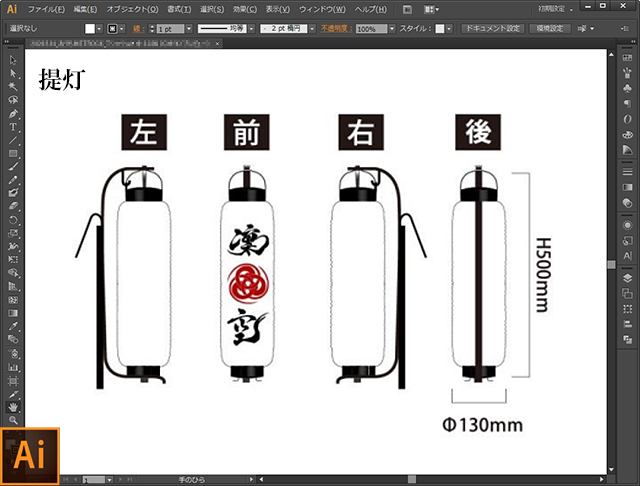Click the 環境設定 button
The width and height of the screenshot is (640, 486).
551,29
